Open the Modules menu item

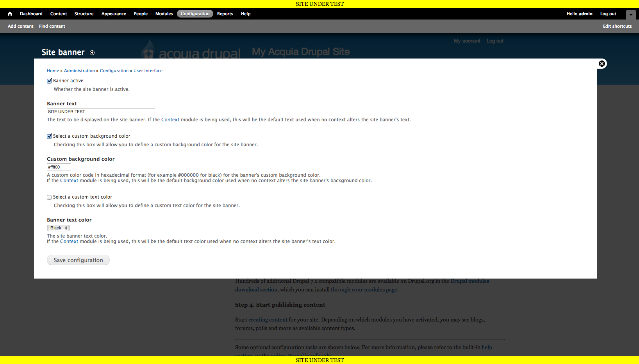(x=164, y=14)
